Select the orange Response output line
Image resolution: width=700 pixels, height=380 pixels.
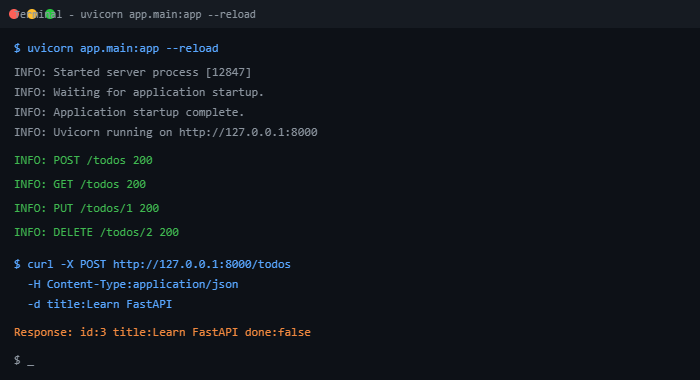click(162, 333)
